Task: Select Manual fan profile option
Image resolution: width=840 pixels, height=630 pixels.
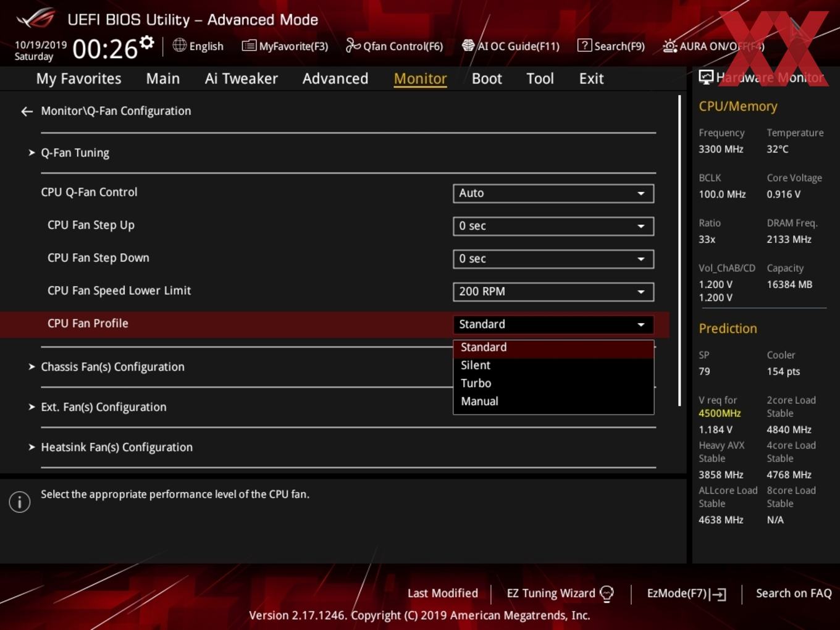Action: (x=553, y=401)
